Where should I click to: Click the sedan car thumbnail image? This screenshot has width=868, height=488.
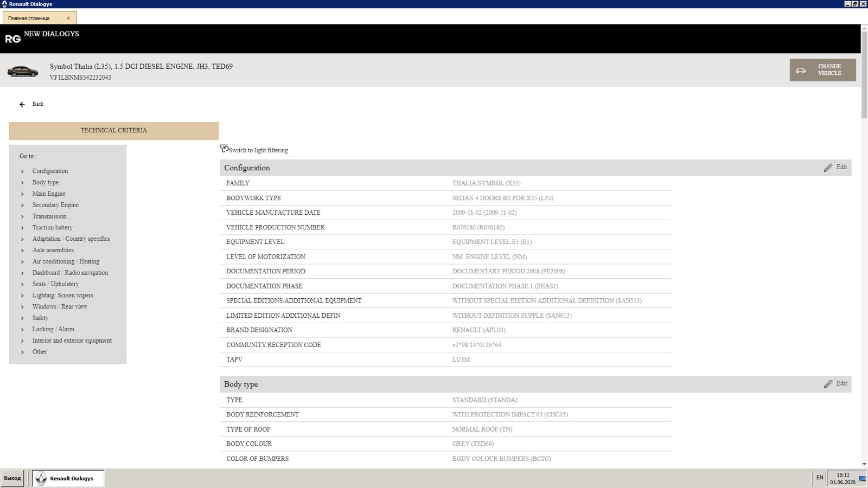click(x=23, y=71)
